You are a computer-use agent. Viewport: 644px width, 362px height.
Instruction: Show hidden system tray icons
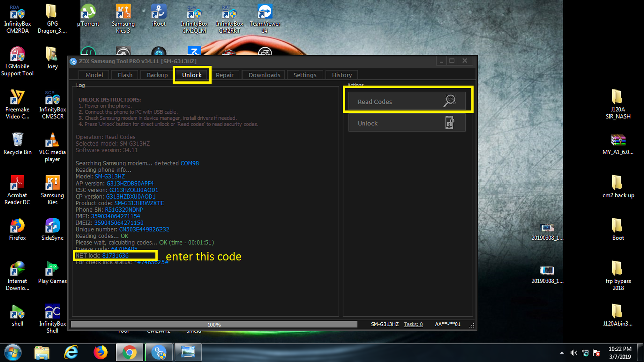(562, 353)
